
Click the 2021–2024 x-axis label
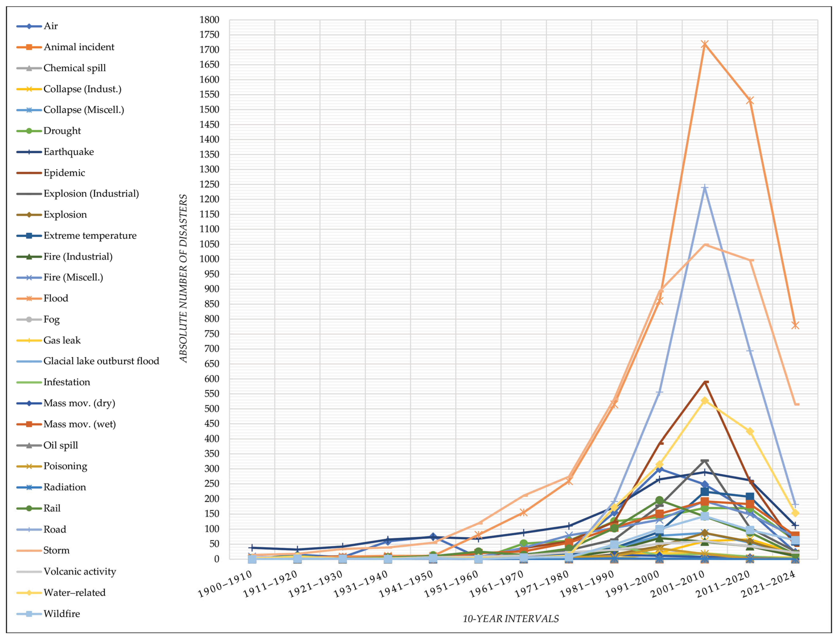coord(769,585)
